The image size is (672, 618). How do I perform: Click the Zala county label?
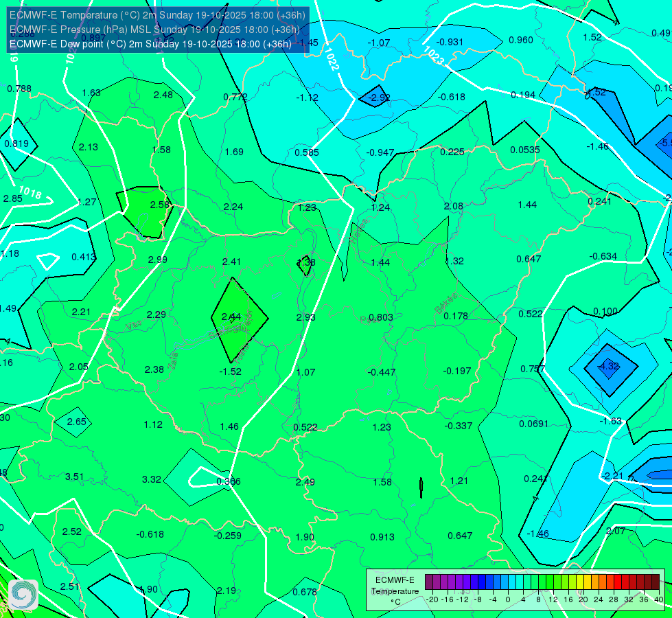tap(173, 362)
